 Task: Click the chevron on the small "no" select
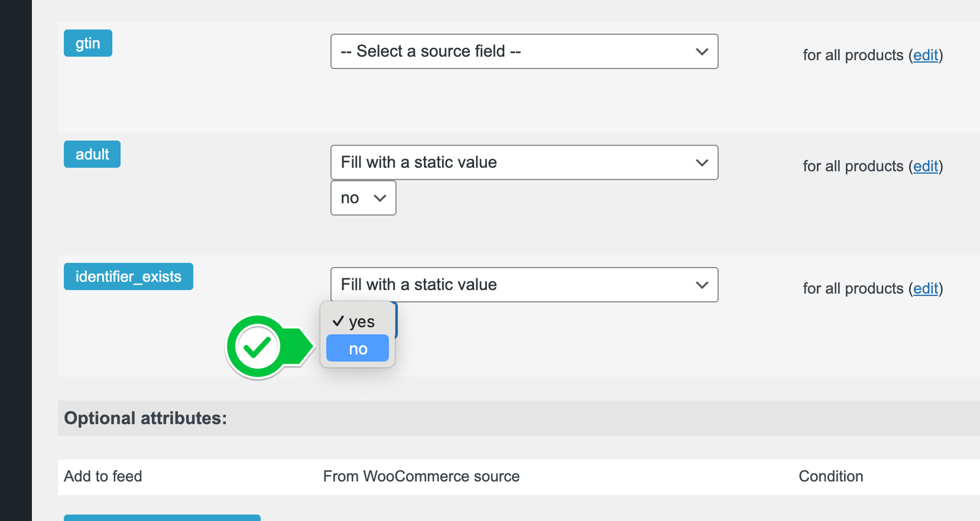[x=380, y=198]
